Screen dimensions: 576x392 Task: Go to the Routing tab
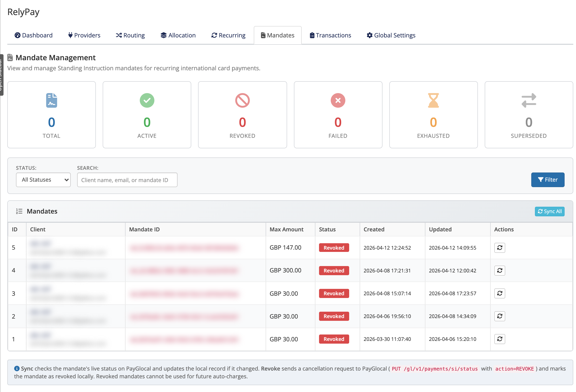pos(130,35)
